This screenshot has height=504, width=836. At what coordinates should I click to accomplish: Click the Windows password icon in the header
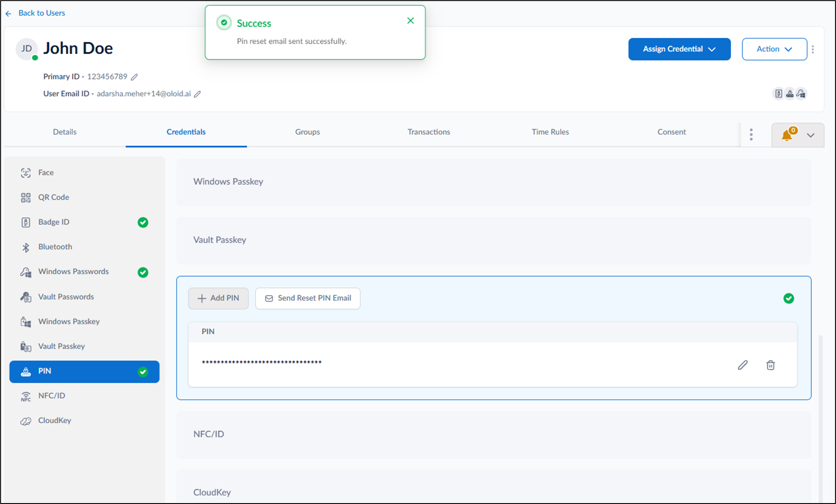(x=801, y=94)
